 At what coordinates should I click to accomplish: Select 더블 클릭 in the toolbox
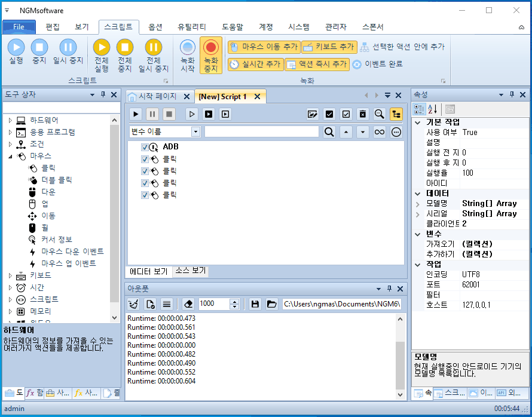[x=57, y=180]
